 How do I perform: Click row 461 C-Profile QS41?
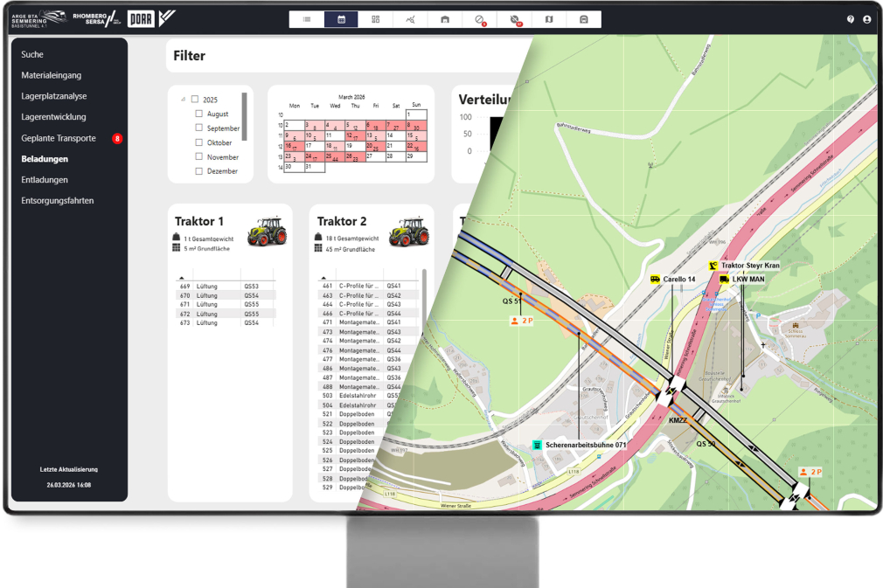[x=368, y=286]
